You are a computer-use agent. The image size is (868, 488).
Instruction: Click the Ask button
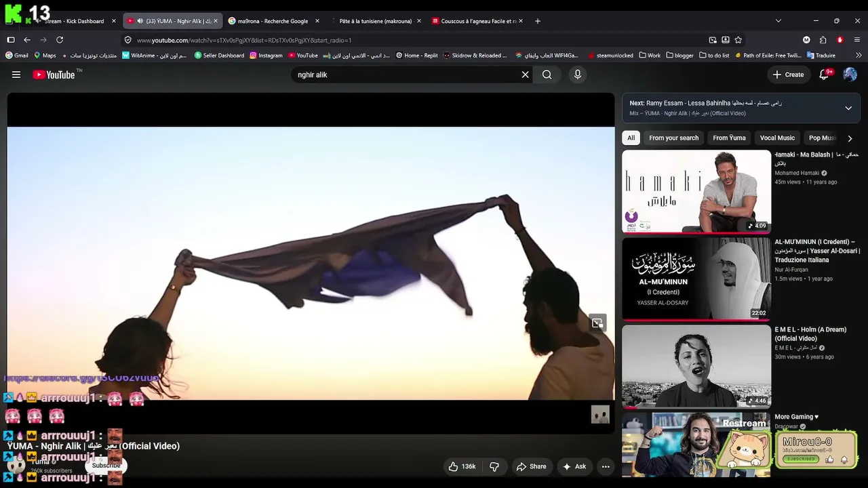tap(574, 466)
